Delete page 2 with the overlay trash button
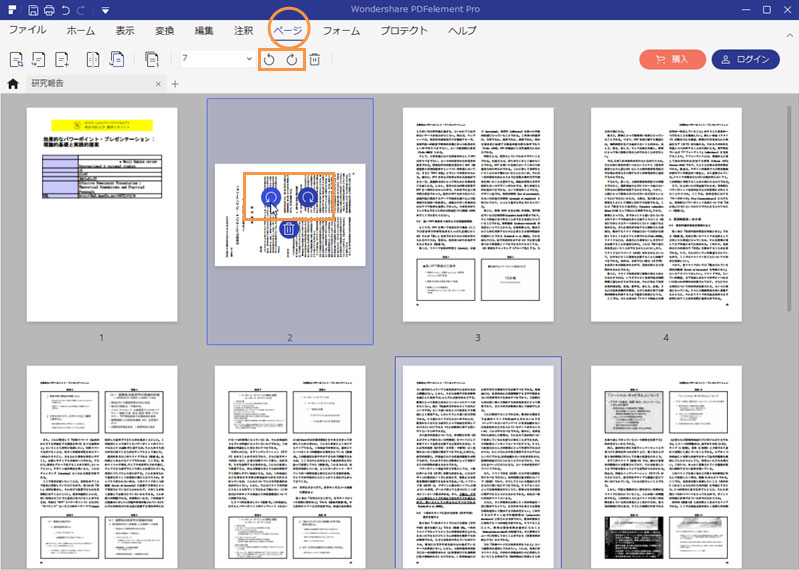The image size is (799, 570). (x=288, y=229)
